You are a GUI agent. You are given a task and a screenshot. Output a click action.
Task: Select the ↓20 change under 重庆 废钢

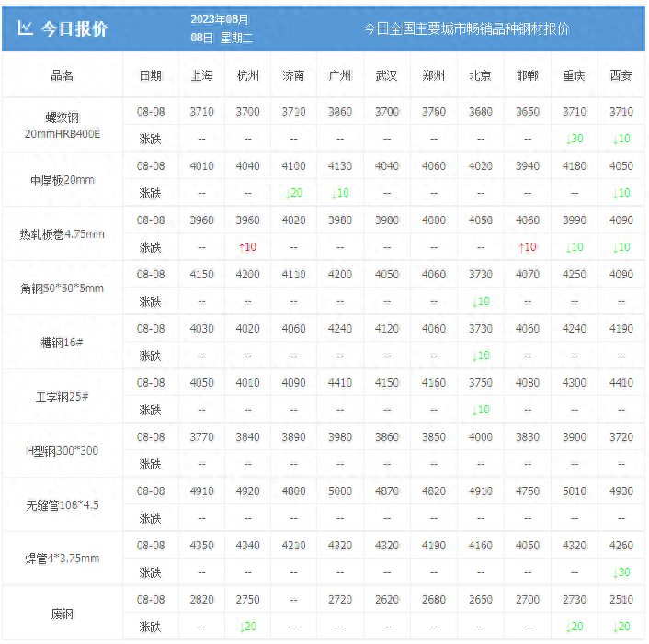tap(575, 627)
